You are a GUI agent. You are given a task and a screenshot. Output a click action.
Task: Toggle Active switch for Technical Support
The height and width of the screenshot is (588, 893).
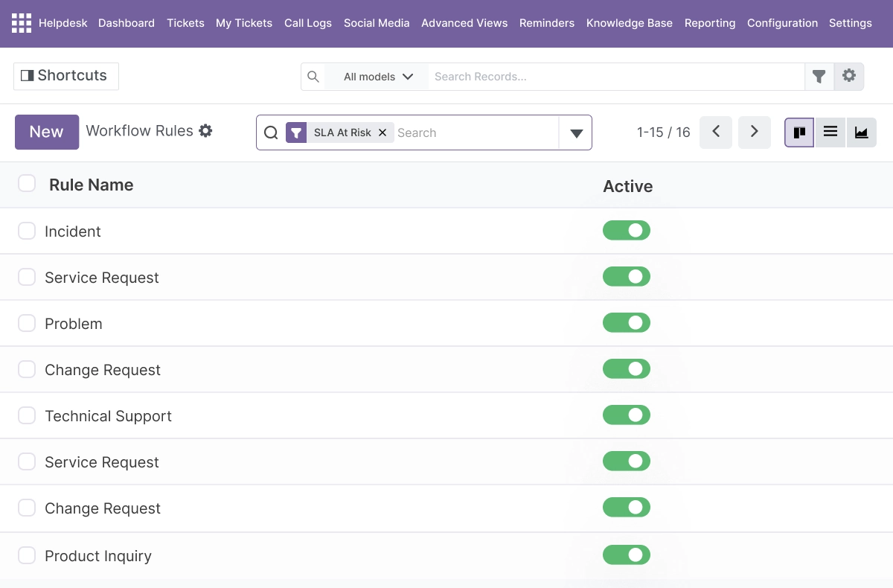(x=627, y=415)
